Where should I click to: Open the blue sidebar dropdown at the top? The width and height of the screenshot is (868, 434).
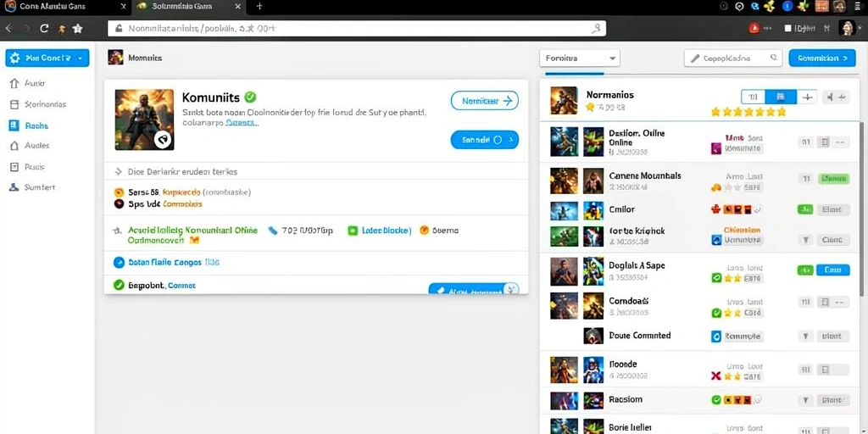coord(47,58)
